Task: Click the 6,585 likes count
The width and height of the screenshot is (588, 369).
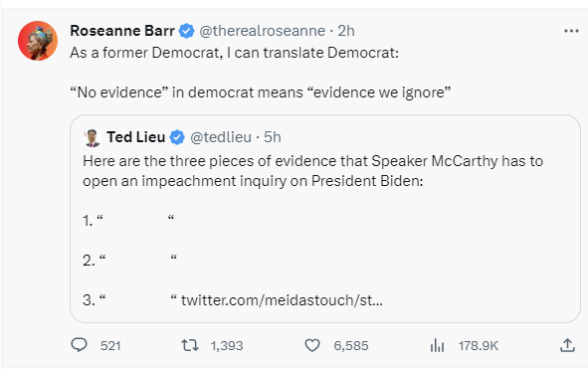Action: tap(351, 345)
